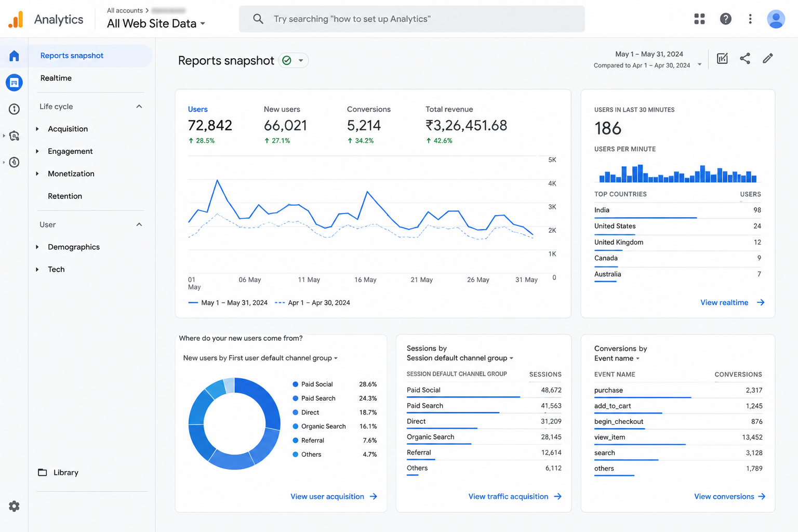Click the donut chart of new users
This screenshot has width=798, height=532.
coord(234,423)
